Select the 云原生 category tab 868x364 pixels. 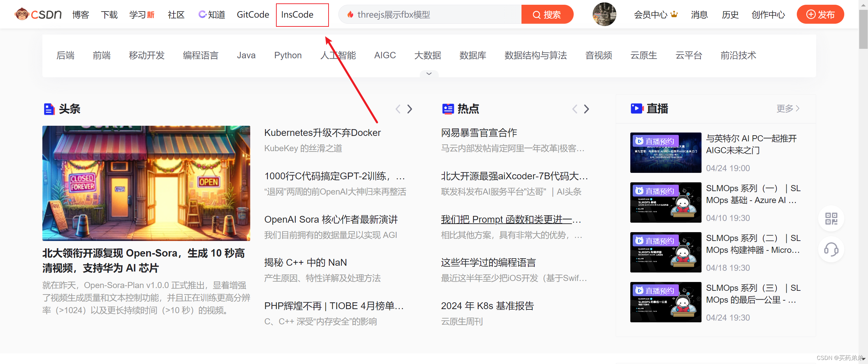click(x=644, y=55)
